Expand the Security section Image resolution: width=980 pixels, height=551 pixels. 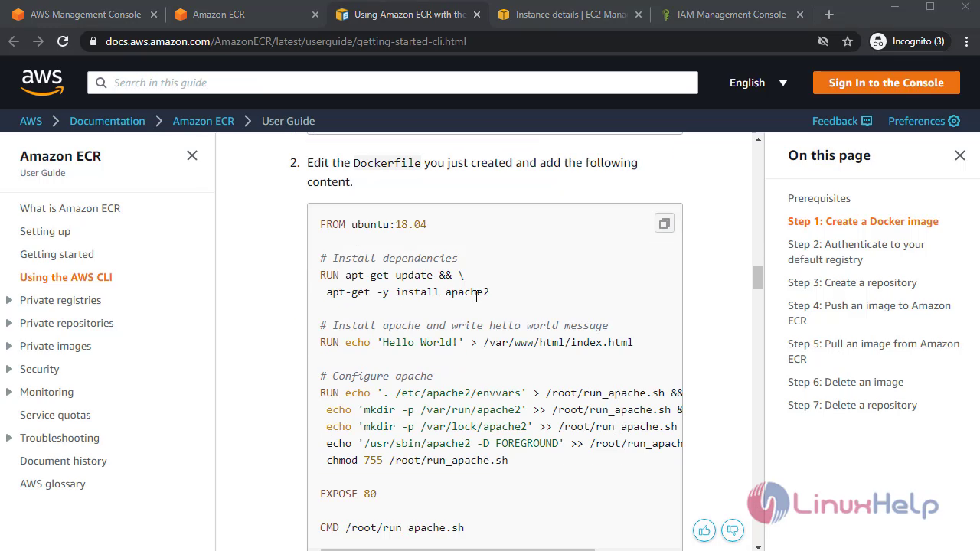[9, 369]
